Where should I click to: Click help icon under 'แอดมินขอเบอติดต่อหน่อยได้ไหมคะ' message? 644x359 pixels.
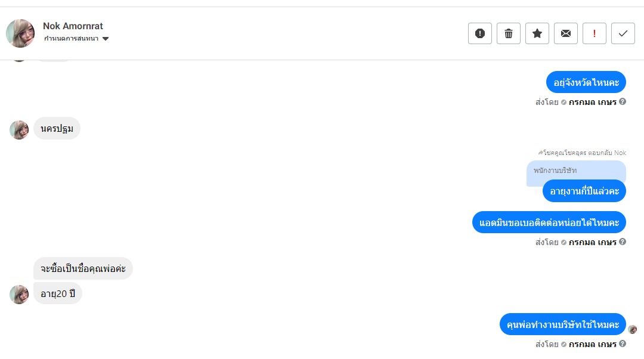pyautogui.click(x=623, y=242)
